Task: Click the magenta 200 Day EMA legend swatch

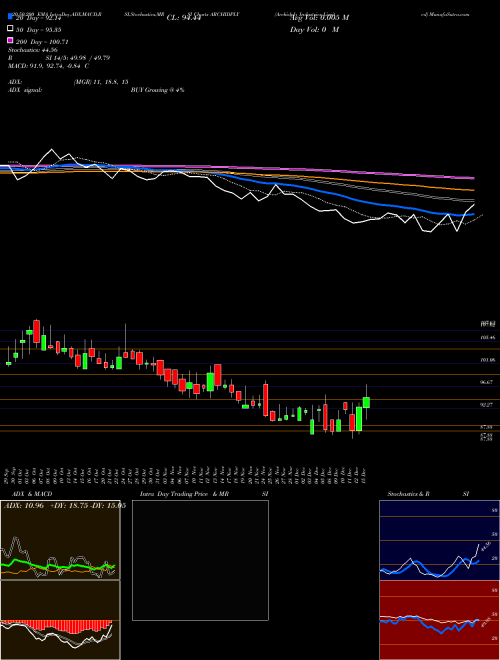Action: pyautogui.click(x=10, y=40)
